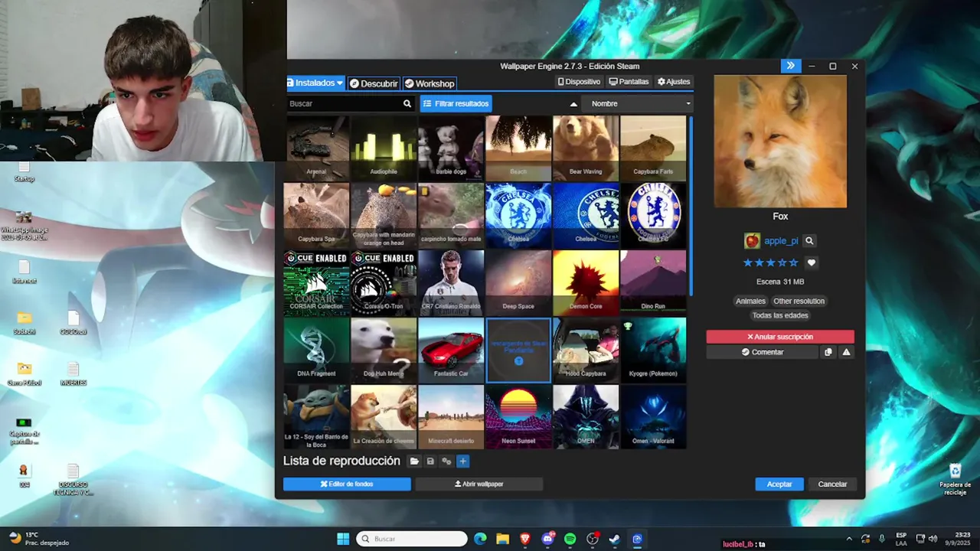Select the Minecraft desierto wallpaper

click(451, 416)
